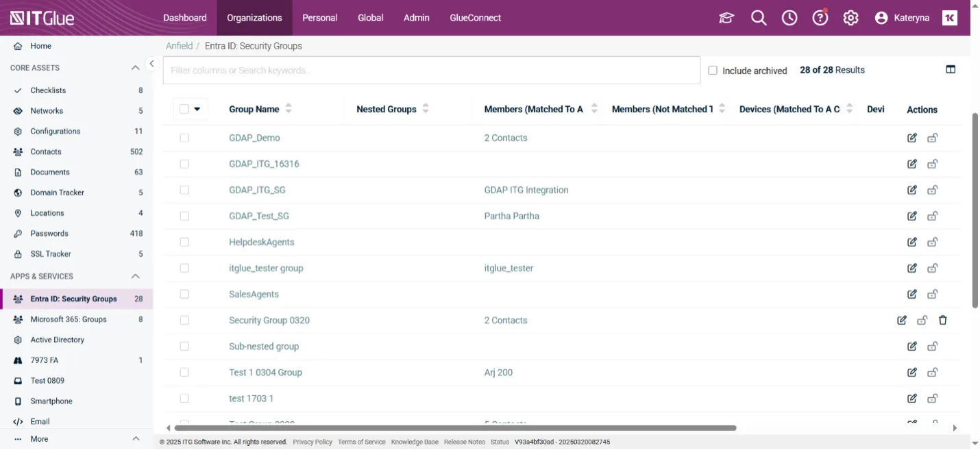Open the Security Group 0320 link

point(269,320)
